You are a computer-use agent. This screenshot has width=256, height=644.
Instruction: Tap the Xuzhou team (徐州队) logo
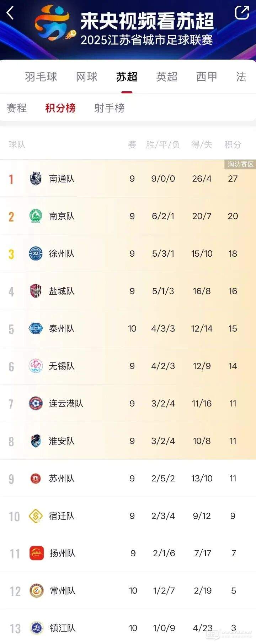coord(36,253)
